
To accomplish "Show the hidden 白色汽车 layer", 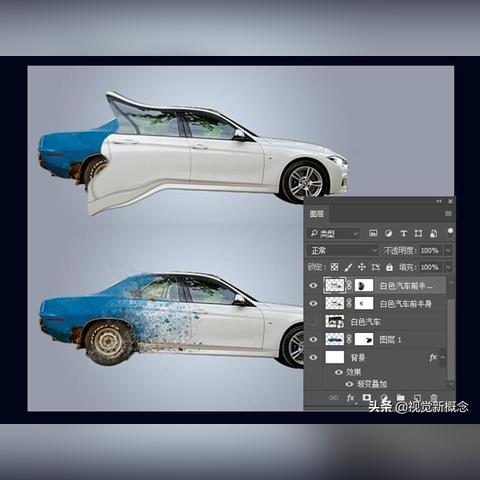I will point(313,322).
